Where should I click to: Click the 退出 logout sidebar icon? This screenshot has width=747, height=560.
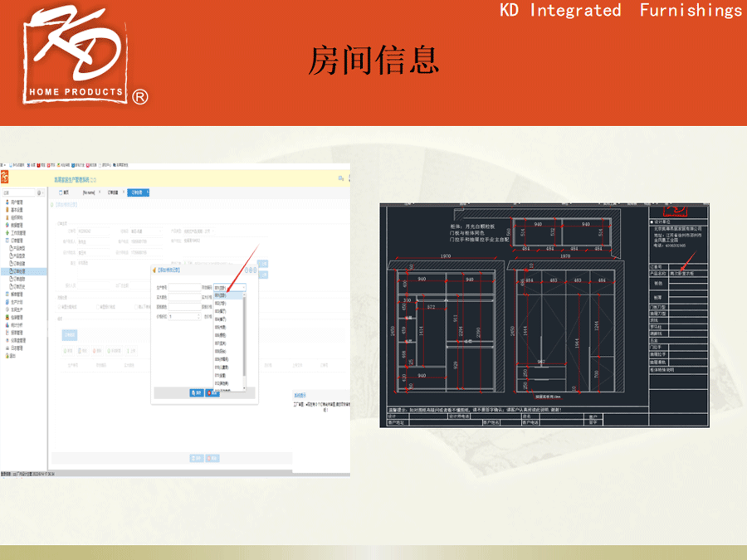tap(12, 355)
